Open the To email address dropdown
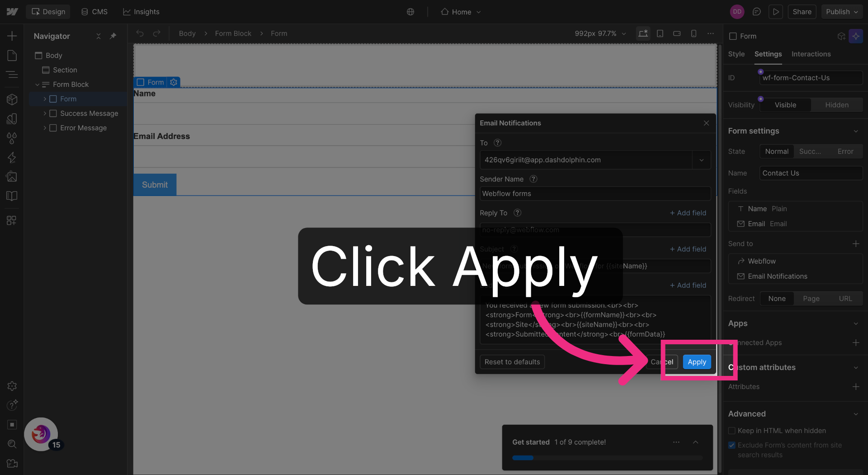The width and height of the screenshot is (868, 475). point(702,160)
